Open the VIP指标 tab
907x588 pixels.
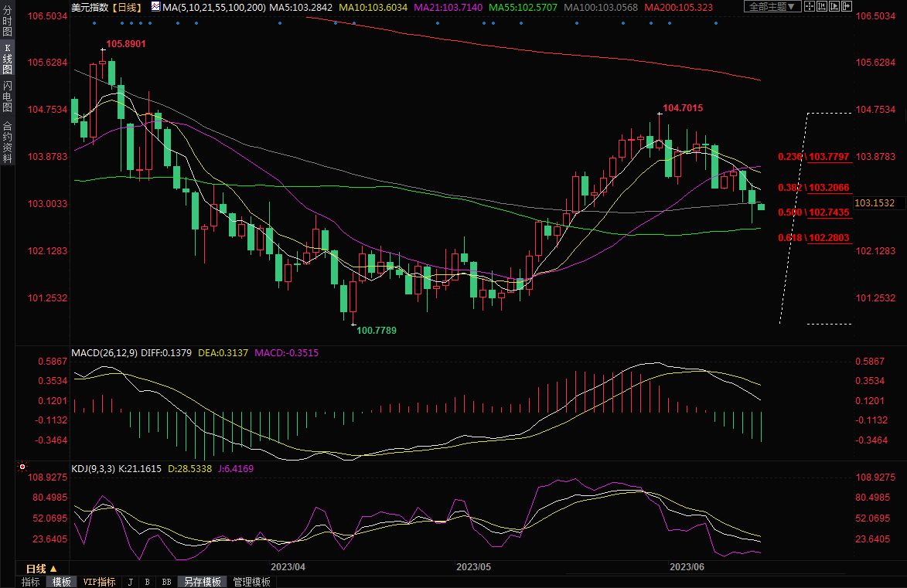click(99, 582)
